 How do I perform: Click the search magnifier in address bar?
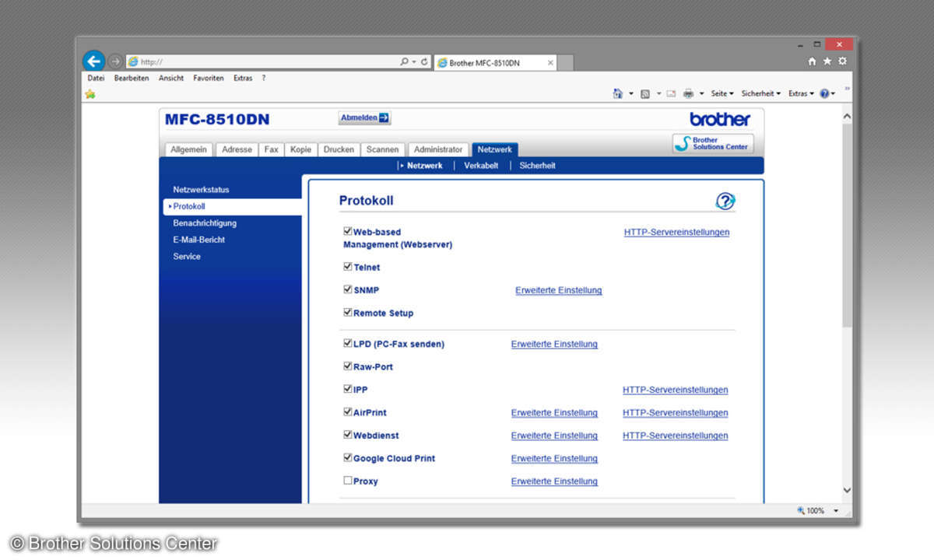click(405, 61)
